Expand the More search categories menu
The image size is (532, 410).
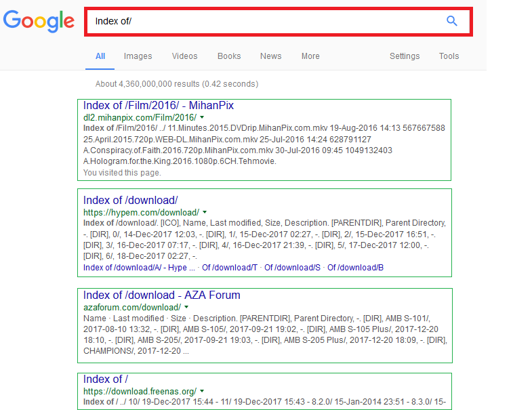click(x=310, y=56)
